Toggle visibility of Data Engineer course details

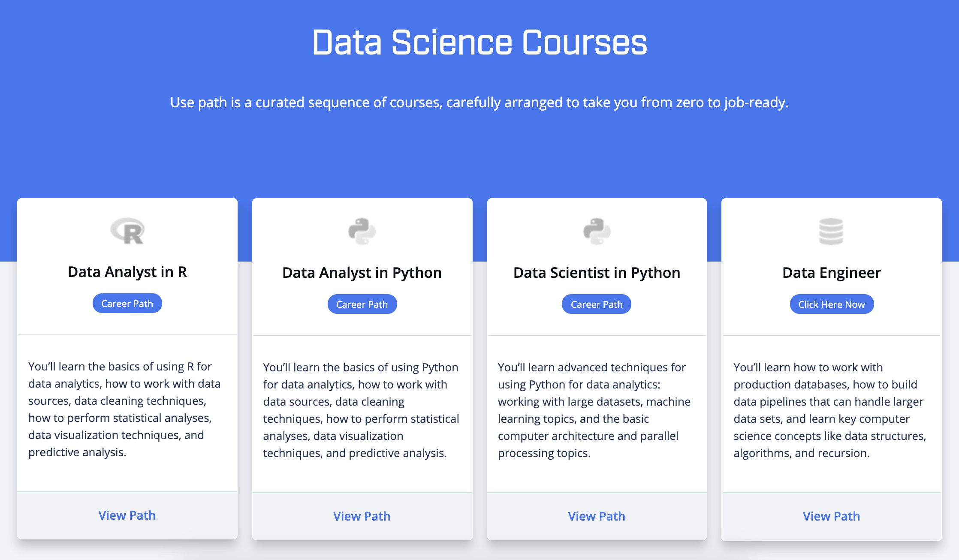832,304
